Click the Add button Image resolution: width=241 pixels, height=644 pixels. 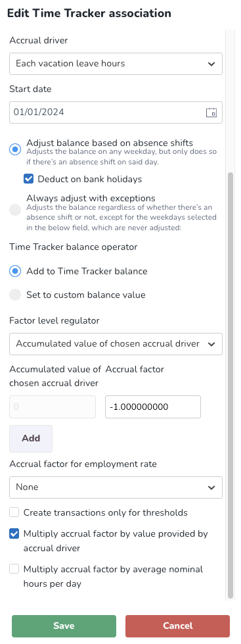tap(31, 438)
